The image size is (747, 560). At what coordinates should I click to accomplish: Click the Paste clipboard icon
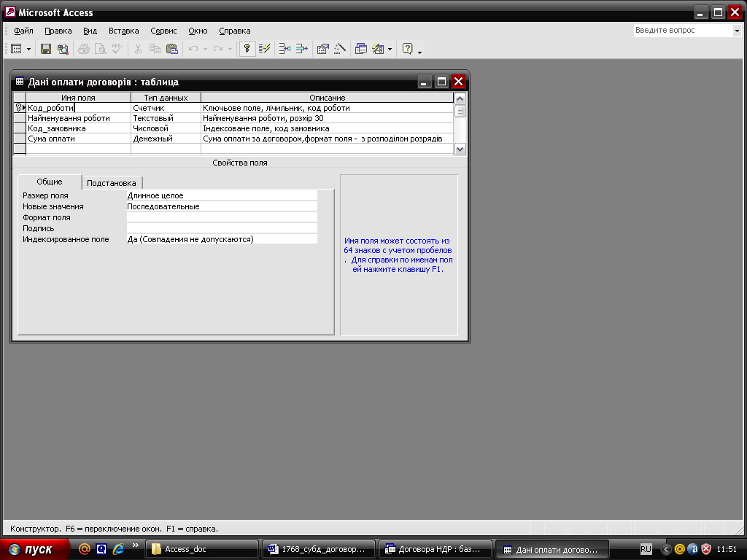171,49
